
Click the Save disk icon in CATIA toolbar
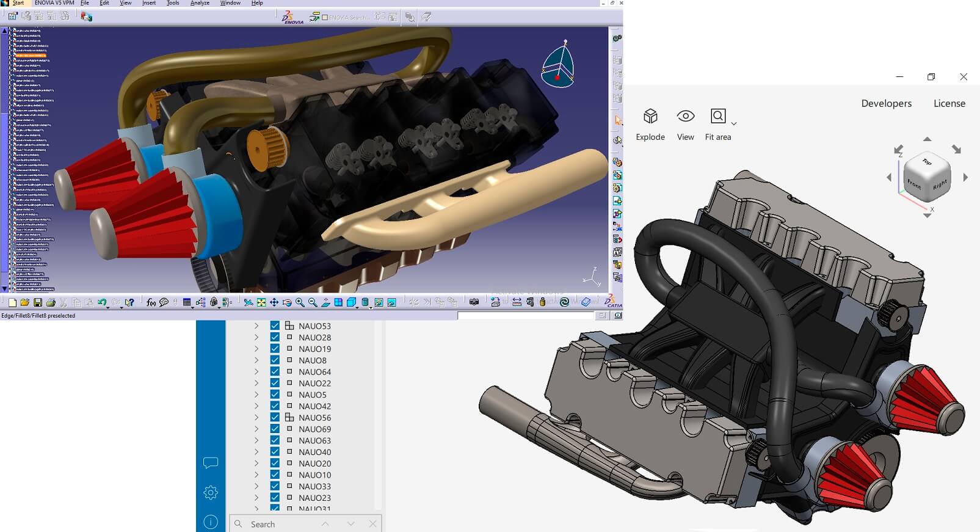38,302
